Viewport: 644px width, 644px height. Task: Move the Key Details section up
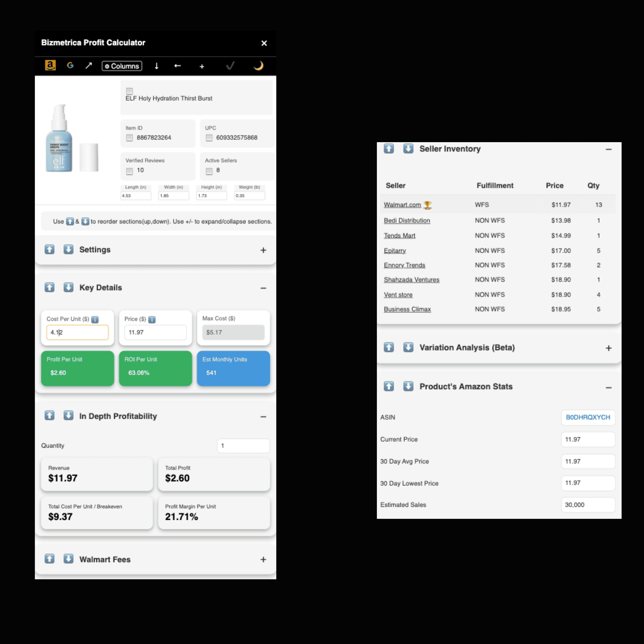(x=49, y=287)
